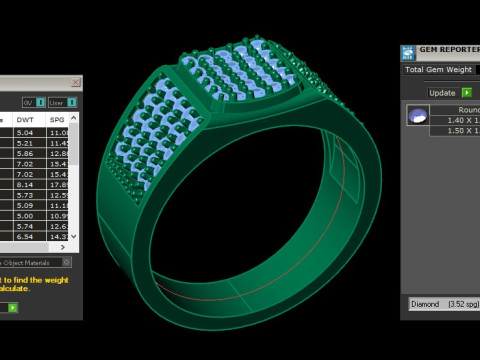The height and width of the screenshot is (360, 480).
Task: Click the Total Gem Weight label
Action: tap(438, 70)
